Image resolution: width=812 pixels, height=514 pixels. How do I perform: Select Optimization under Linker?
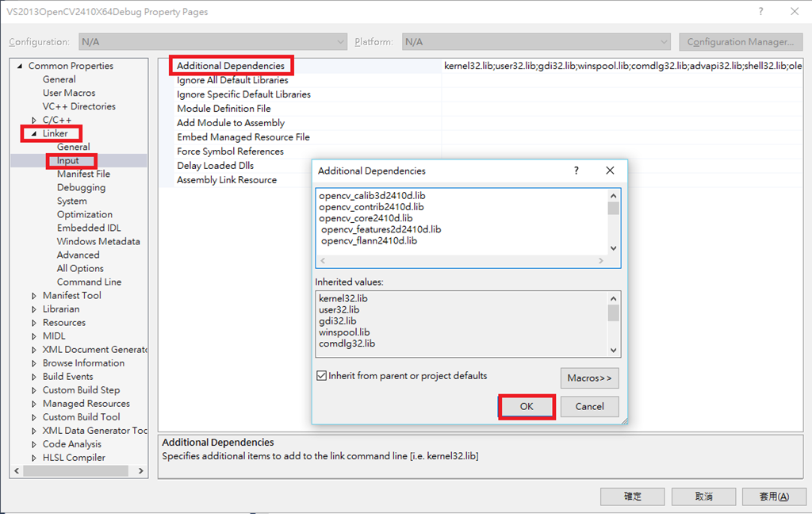click(x=84, y=214)
